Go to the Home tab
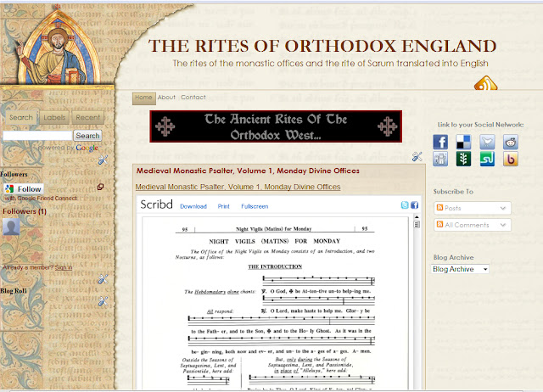543x392 pixels. coord(143,98)
